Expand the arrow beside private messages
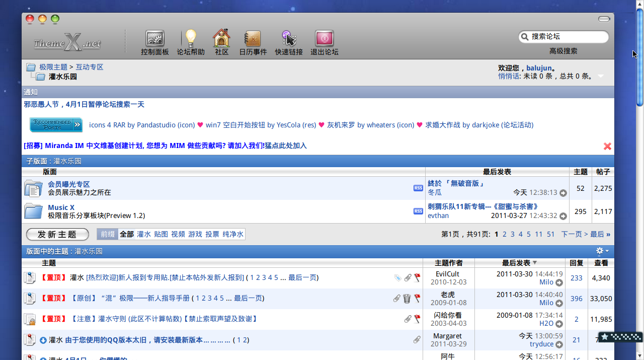 600,77
